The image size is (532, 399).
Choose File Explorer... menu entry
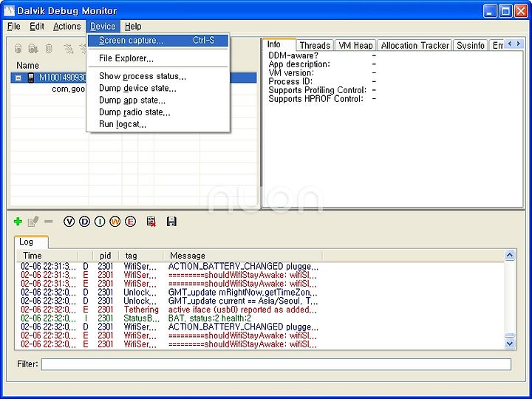pos(158,58)
